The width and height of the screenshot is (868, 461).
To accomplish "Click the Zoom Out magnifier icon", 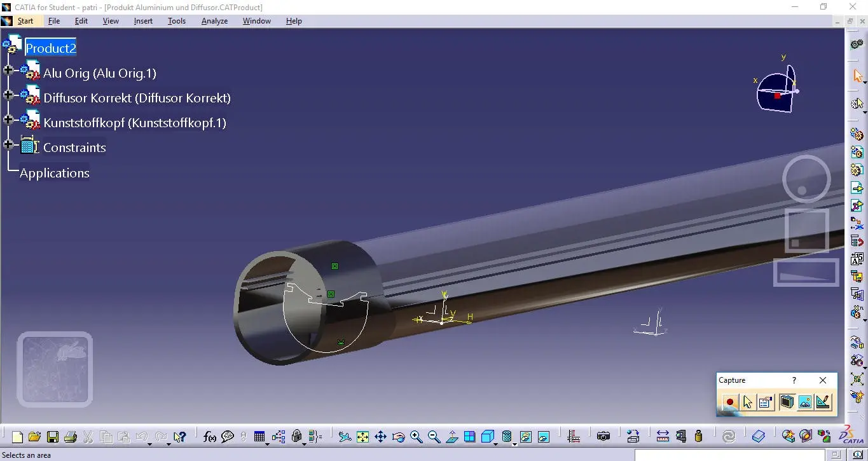I will click(x=434, y=437).
